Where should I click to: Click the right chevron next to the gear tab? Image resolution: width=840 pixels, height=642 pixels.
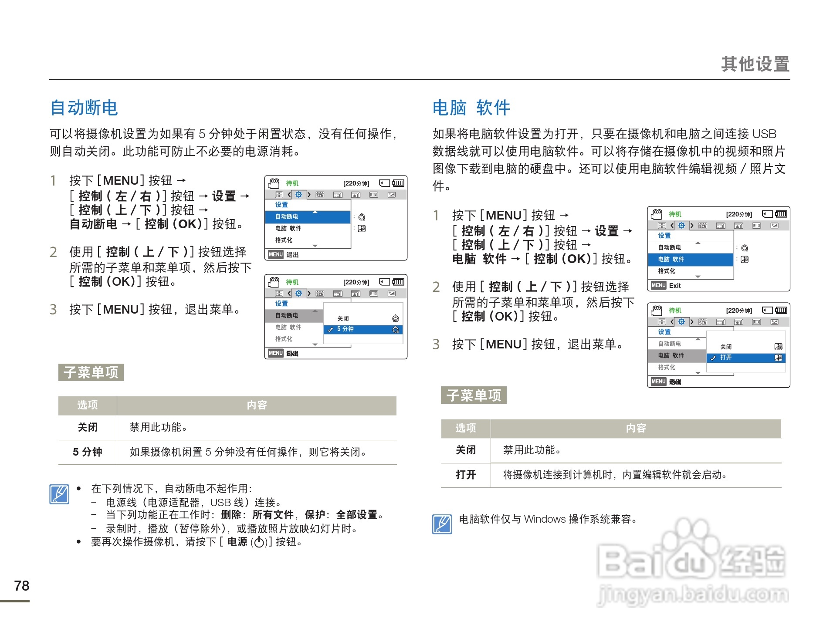309,195
